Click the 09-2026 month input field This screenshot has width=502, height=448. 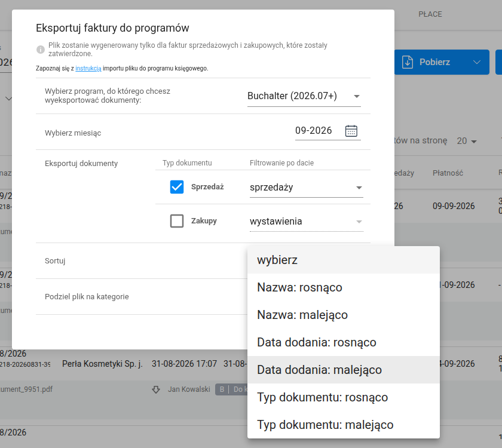314,131
